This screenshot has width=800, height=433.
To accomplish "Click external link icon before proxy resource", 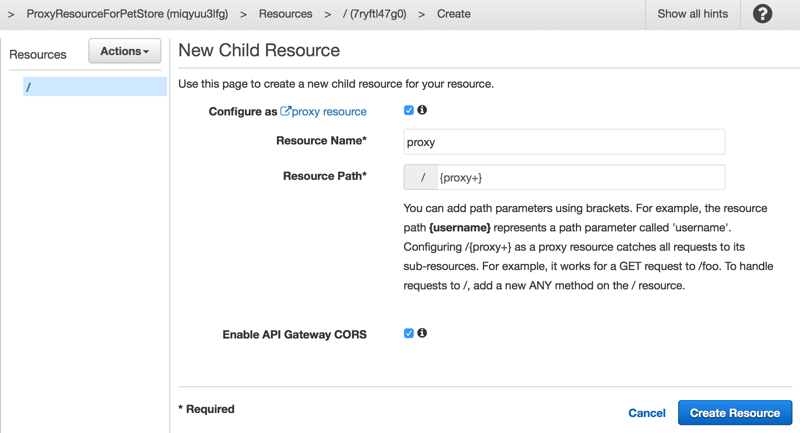I will tap(286, 111).
